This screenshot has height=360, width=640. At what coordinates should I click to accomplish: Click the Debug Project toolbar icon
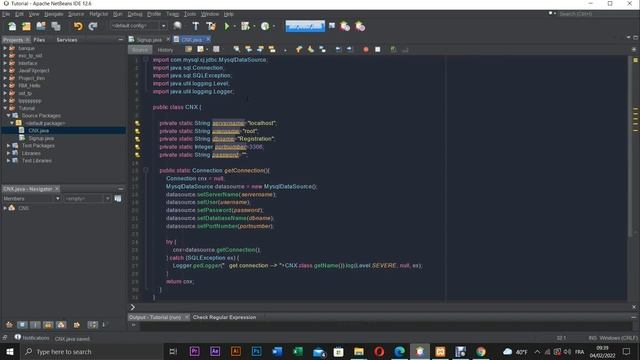tap(245, 27)
